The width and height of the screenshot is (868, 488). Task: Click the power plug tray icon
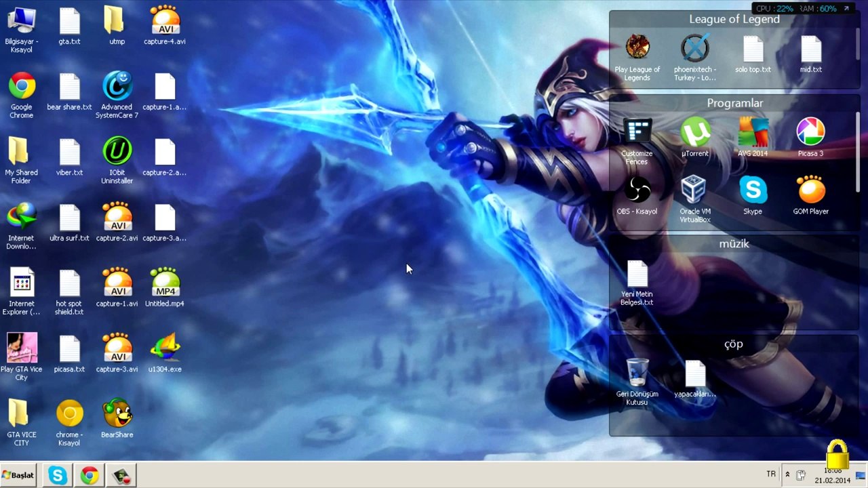pos(801,475)
